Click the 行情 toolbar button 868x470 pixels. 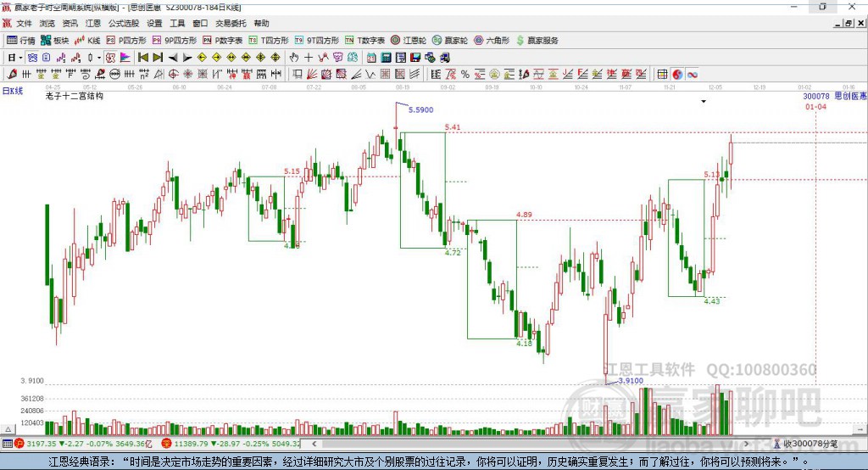21,40
